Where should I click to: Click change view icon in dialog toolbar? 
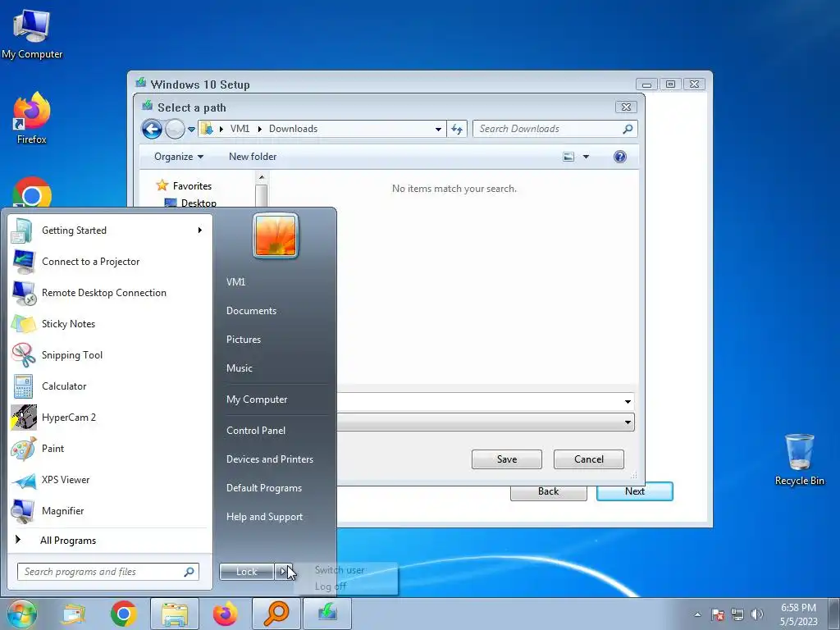568,157
